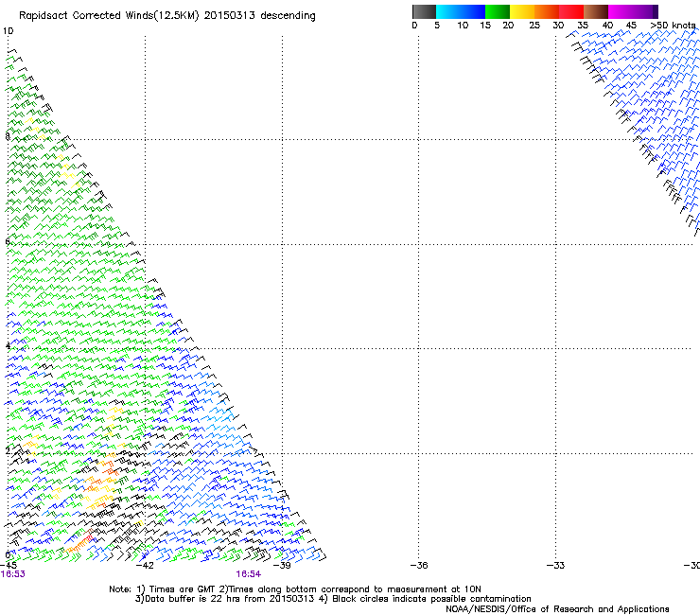Click the 'descending' word in the title
The width and height of the screenshot is (700, 615).
click(x=288, y=16)
